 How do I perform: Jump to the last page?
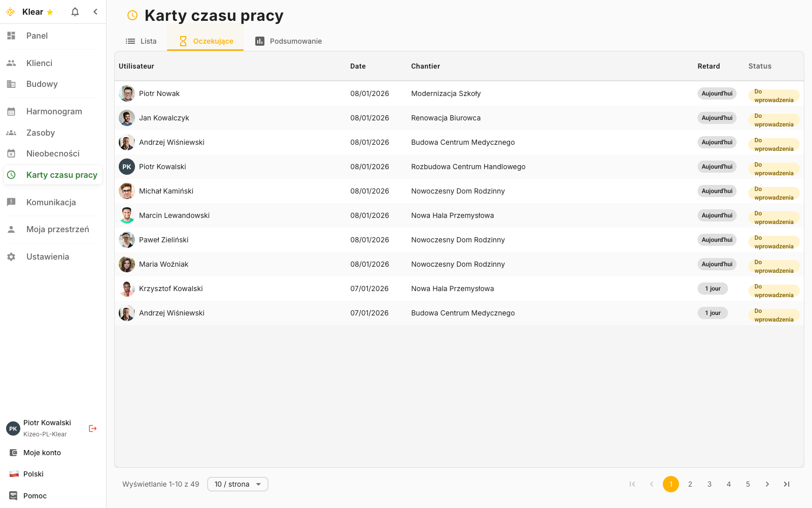[787, 484]
